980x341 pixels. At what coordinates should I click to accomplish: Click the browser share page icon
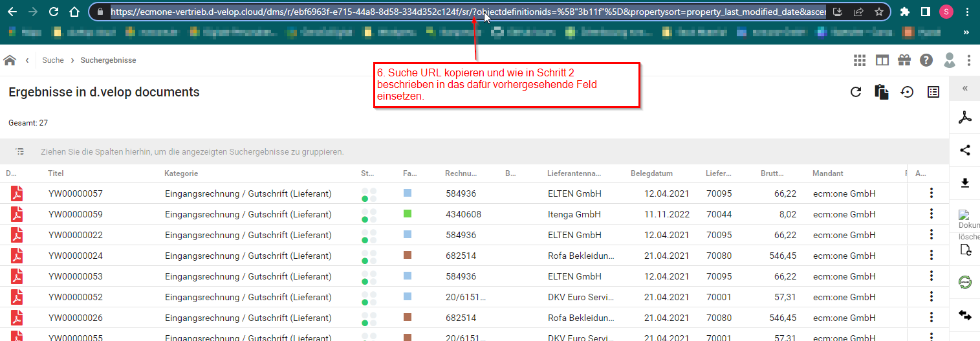(858, 12)
